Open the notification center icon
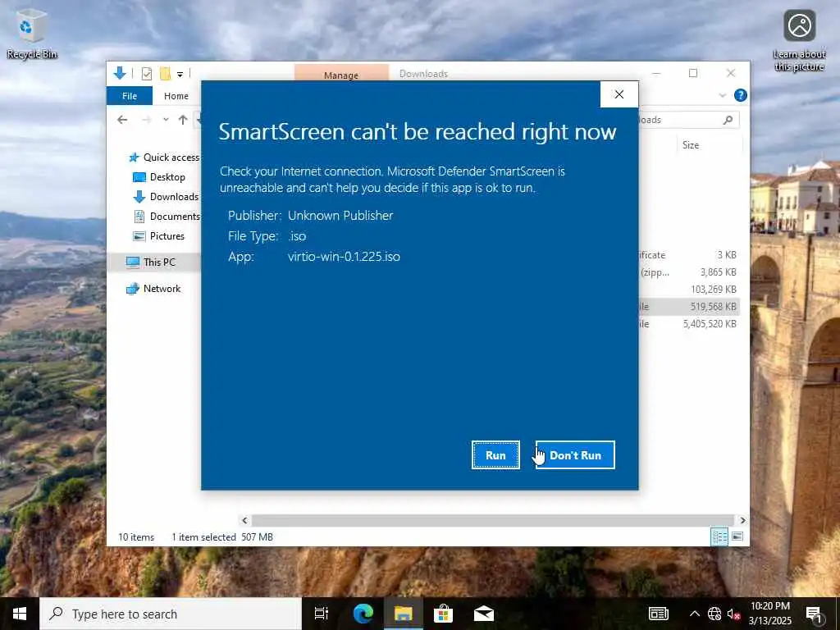Screen dimensions: 840x630 point(815,614)
